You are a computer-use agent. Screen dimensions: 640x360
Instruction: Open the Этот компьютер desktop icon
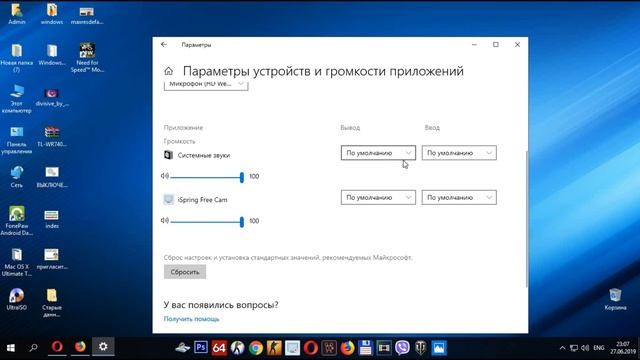16,98
